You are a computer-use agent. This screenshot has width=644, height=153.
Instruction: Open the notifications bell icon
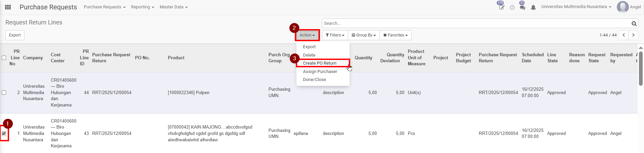[x=533, y=7]
